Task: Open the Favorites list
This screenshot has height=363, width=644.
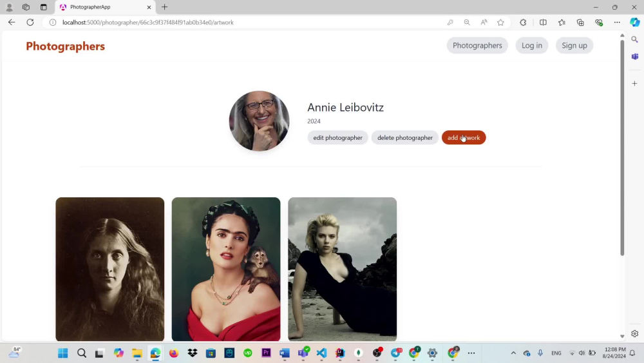Action: click(562, 22)
